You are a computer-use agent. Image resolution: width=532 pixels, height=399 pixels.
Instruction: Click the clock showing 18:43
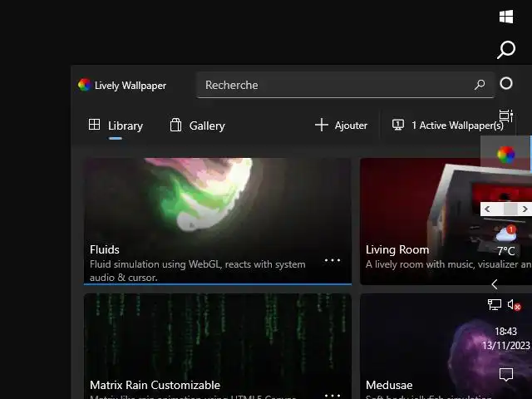point(505,331)
